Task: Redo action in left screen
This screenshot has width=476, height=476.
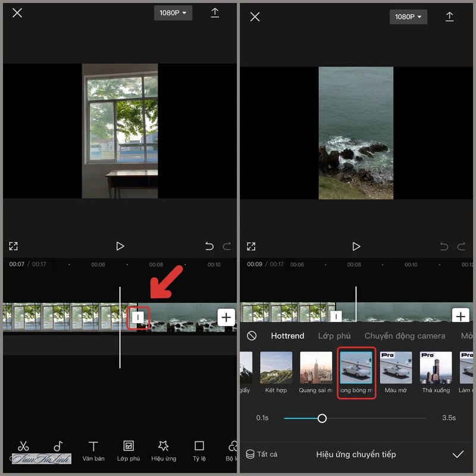Action: point(227,246)
